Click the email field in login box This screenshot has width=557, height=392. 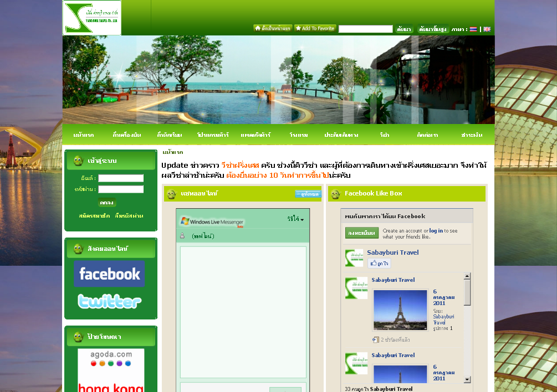coord(121,178)
